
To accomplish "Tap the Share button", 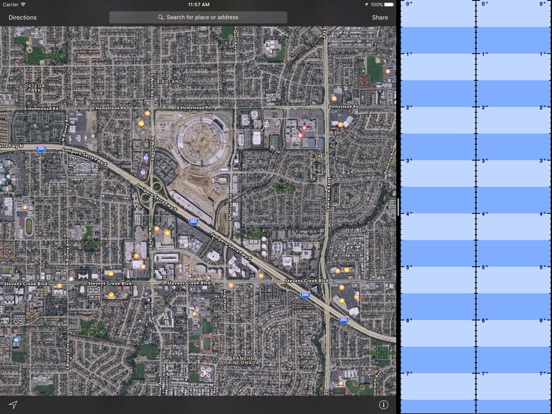I will pos(380,17).
